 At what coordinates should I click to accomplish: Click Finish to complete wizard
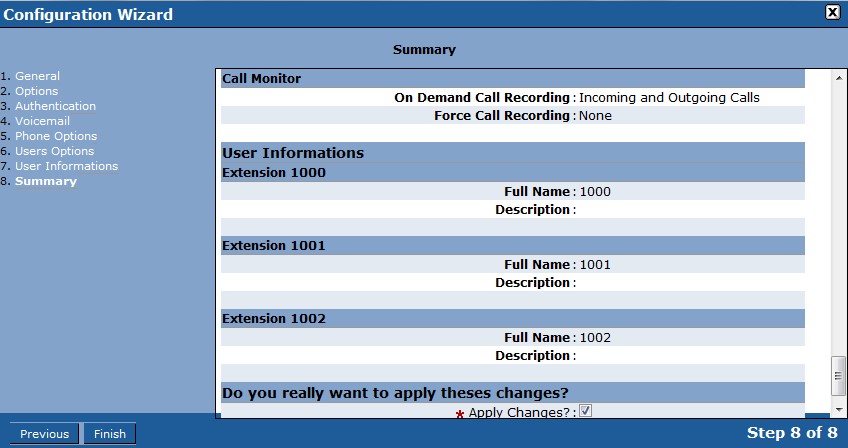pos(110,434)
